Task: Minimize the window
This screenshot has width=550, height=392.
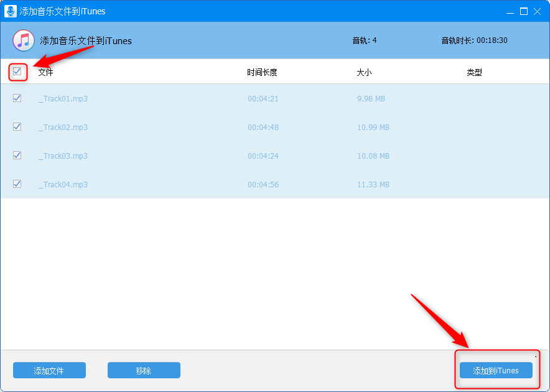Action: point(510,12)
